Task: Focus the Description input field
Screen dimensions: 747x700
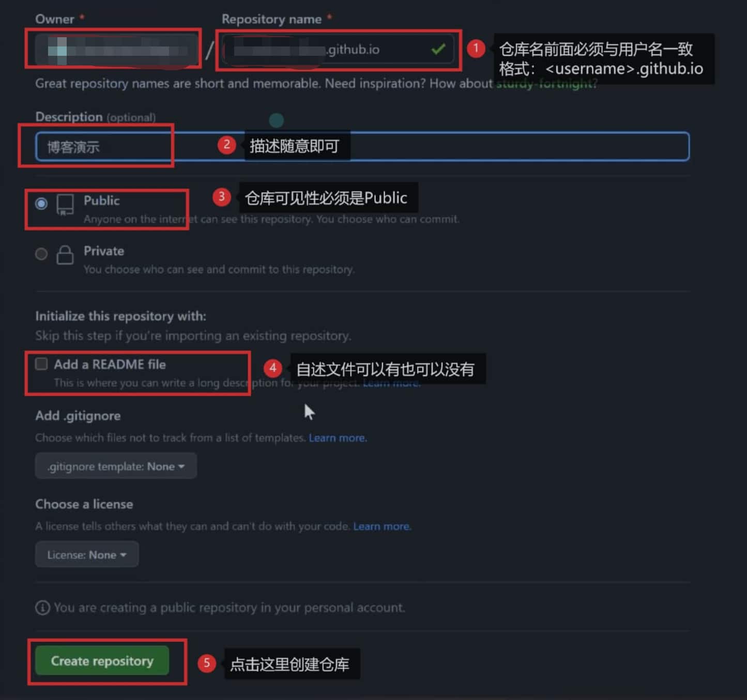Action: (x=362, y=147)
